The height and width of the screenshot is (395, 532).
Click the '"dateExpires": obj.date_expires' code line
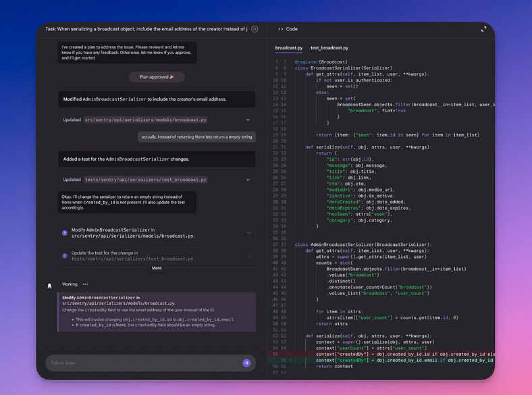click(369, 209)
